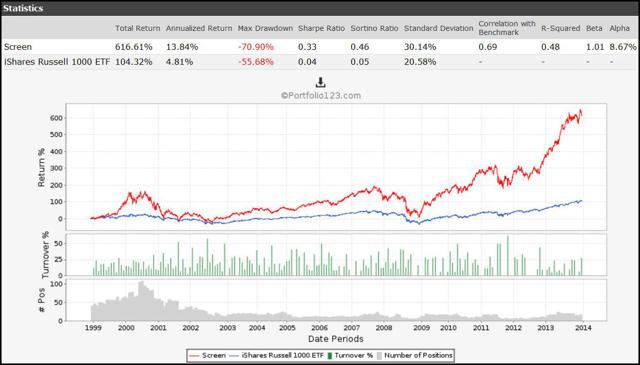This screenshot has height=365, width=640.
Task: Click the Annualized Return column header
Action: (x=199, y=29)
